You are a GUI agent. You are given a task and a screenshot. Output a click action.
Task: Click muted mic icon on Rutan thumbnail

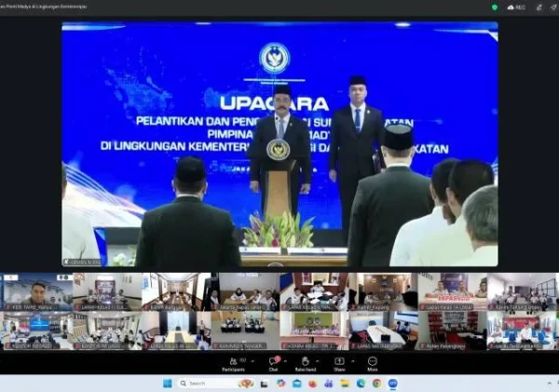coord(423,346)
